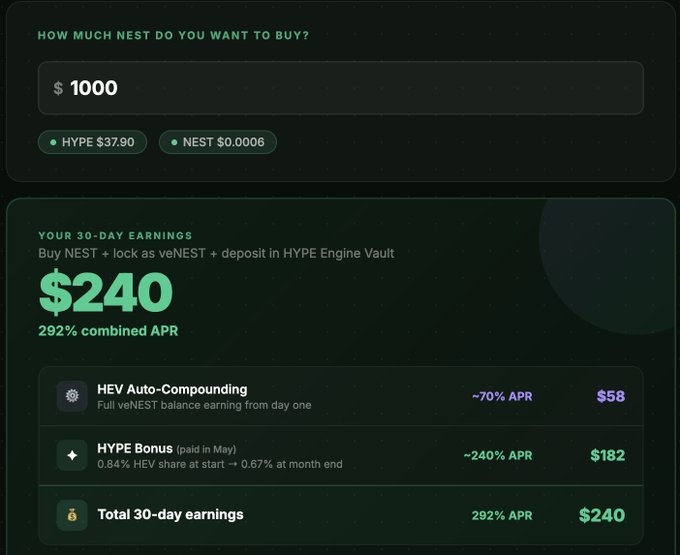The image size is (680, 555).
Task: Click the ~70% APR value
Action: [502, 396]
